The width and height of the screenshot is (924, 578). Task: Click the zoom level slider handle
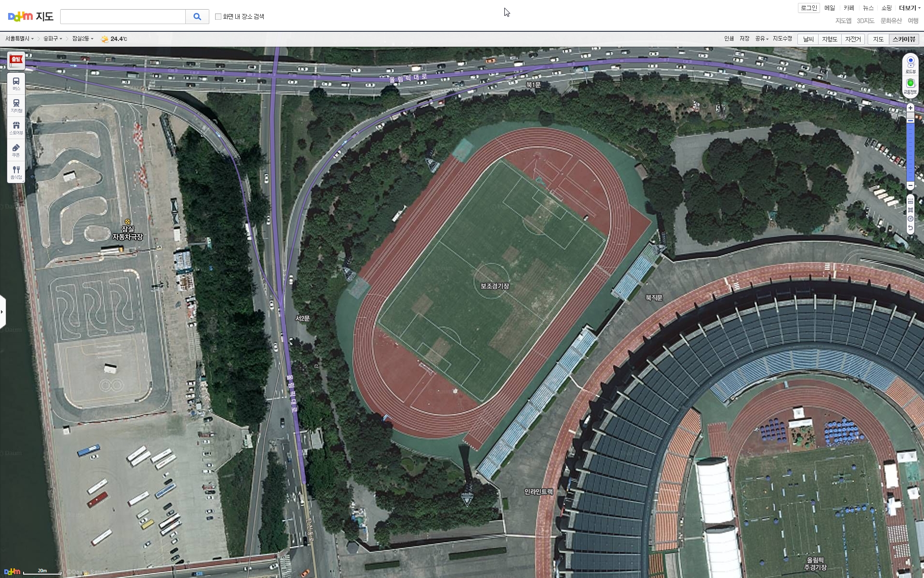910,120
